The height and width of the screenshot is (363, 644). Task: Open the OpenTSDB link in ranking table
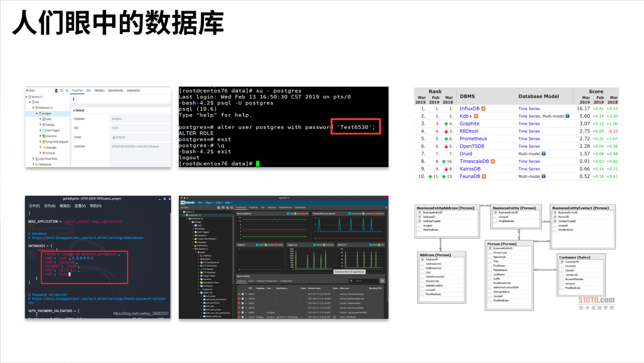(x=472, y=146)
